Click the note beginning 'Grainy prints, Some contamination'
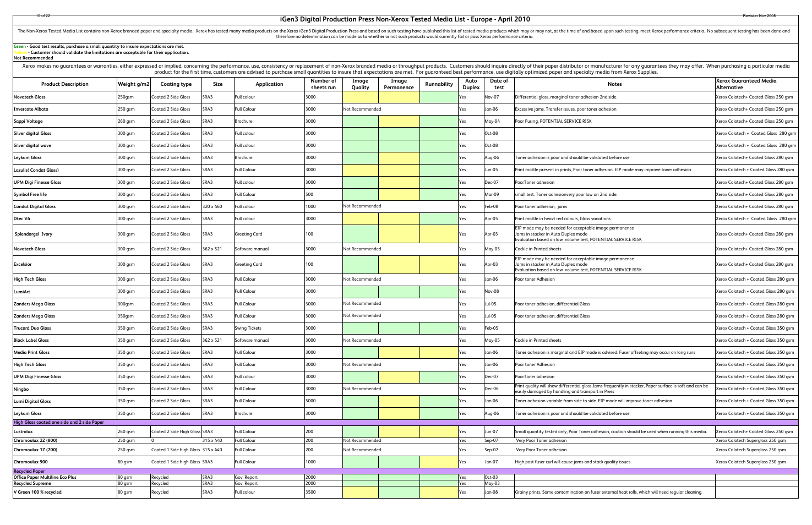This screenshot has width=812, height=525. [x=608, y=492]
